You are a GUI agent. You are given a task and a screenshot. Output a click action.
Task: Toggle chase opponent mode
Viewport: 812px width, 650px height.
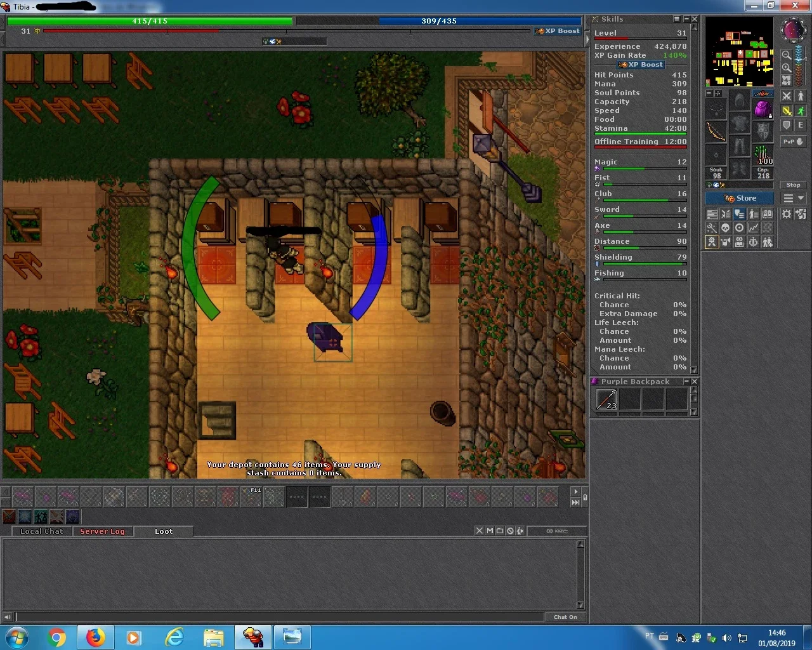click(x=801, y=110)
